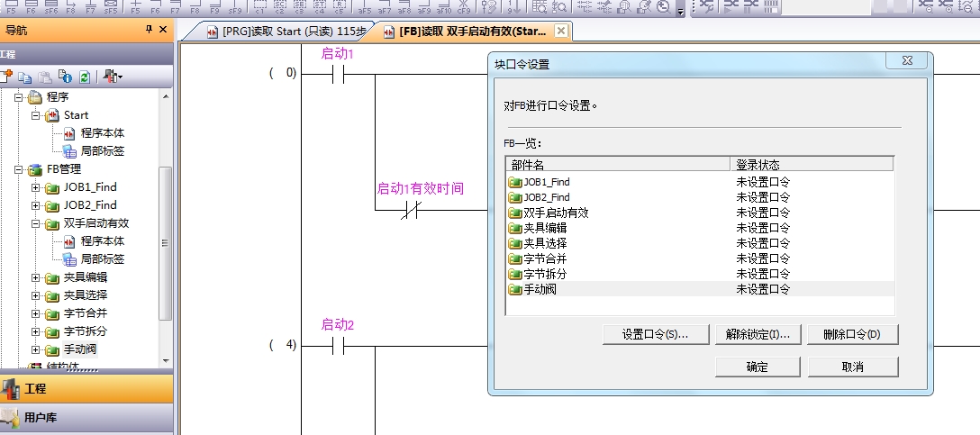Close the navigation panel with X icon

click(x=163, y=30)
